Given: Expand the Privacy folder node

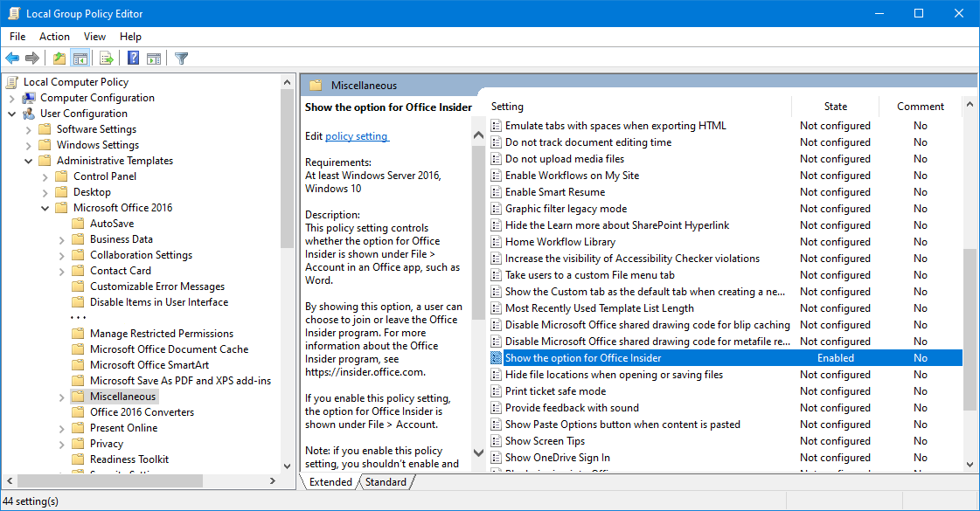Looking at the screenshot, I should point(61,444).
